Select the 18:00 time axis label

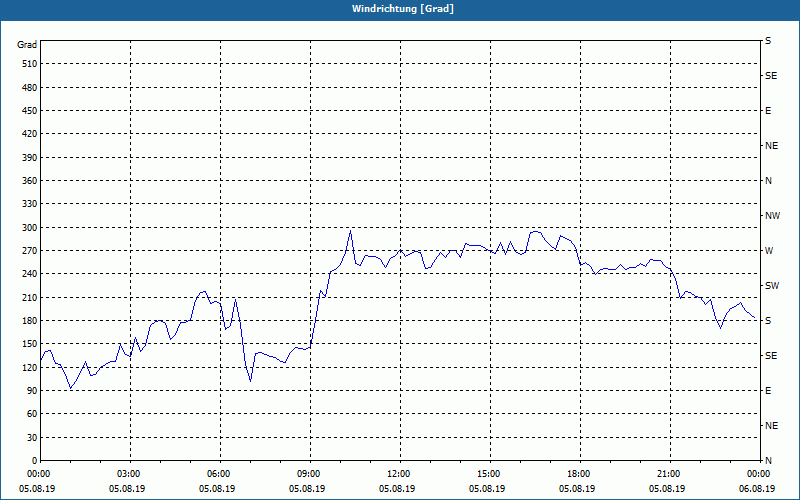point(578,474)
